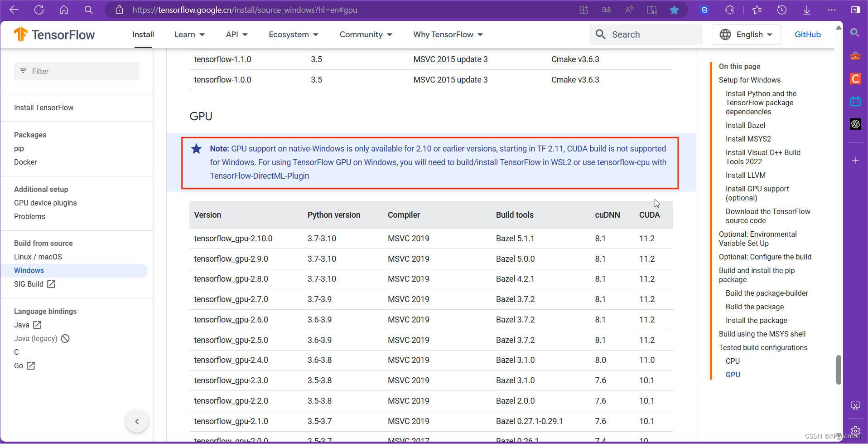This screenshot has width=868, height=444.
Task: Open the pip packages page
Action: tap(19, 148)
